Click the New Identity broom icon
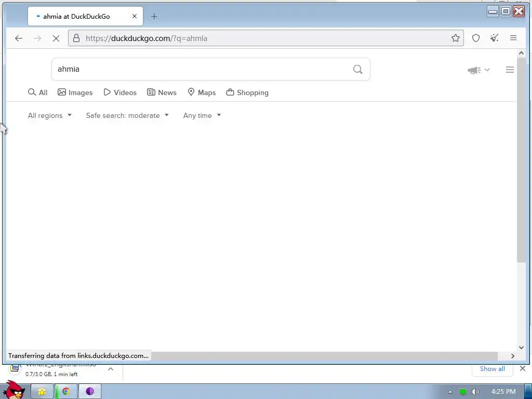 495,38
